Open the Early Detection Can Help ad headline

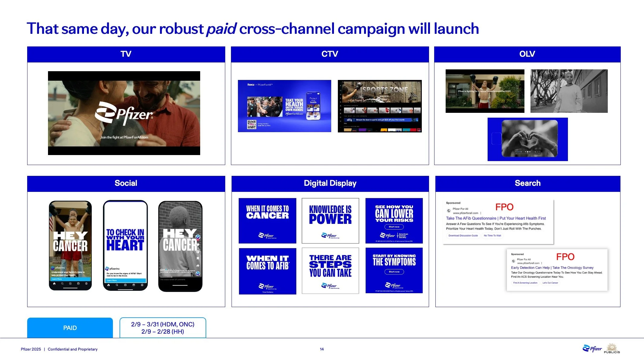tap(552, 268)
